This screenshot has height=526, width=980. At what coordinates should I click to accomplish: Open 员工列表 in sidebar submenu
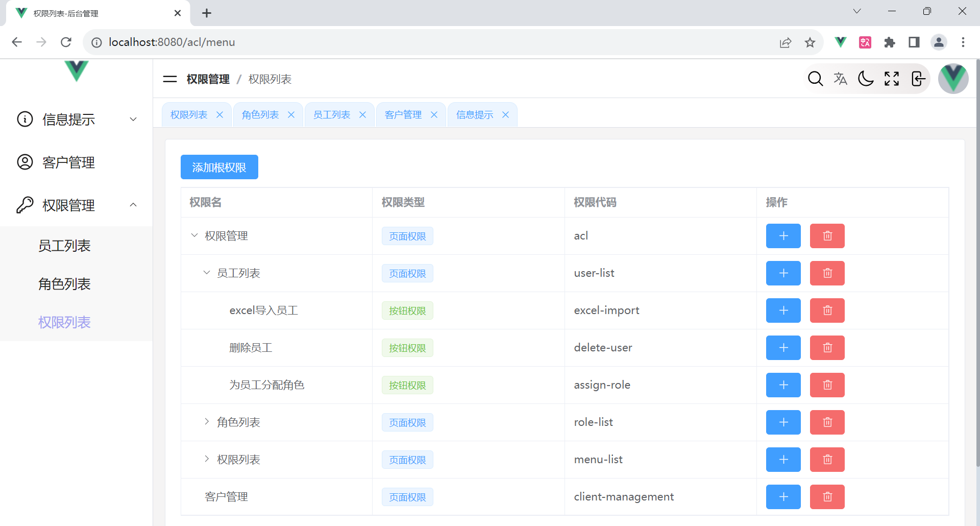point(77,246)
